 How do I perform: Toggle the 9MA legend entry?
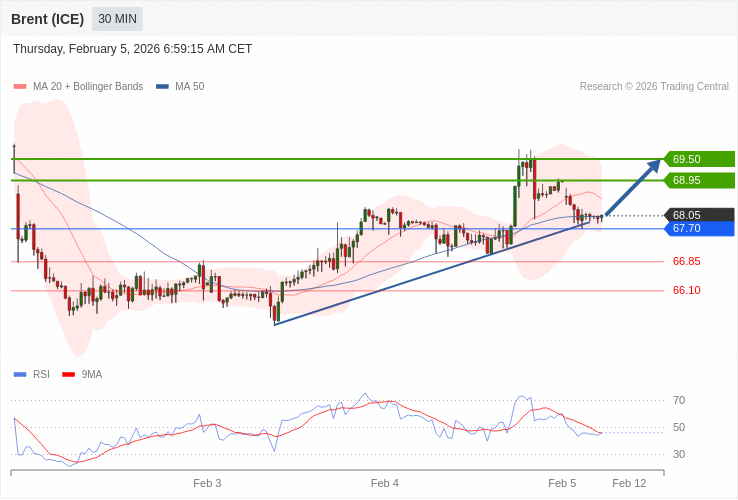(x=82, y=375)
